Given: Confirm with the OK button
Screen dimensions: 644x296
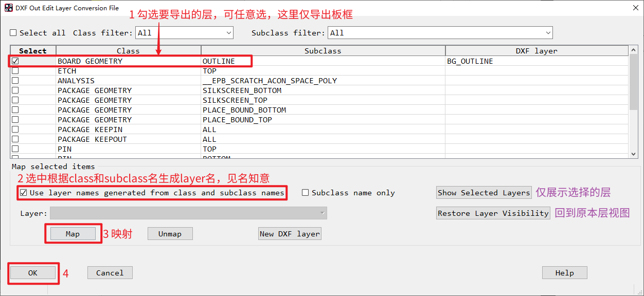Looking at the screenshot, I should (x=33, y=273).
